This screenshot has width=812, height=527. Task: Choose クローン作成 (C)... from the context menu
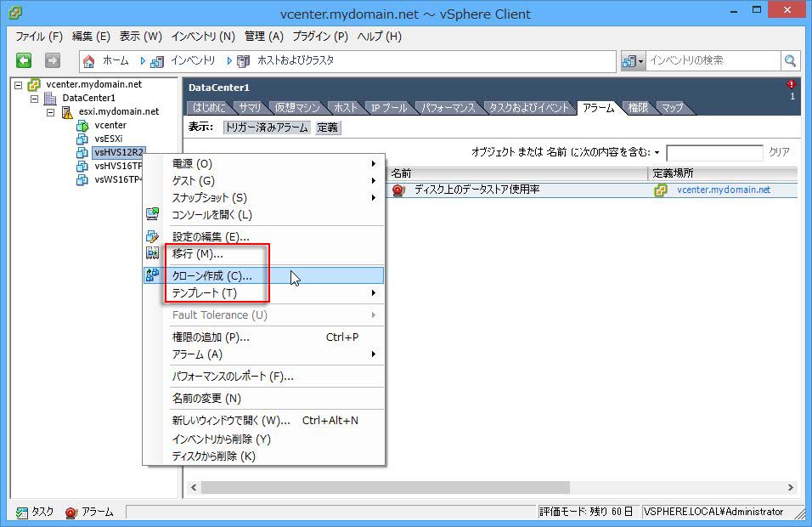[x=264, y=275]
